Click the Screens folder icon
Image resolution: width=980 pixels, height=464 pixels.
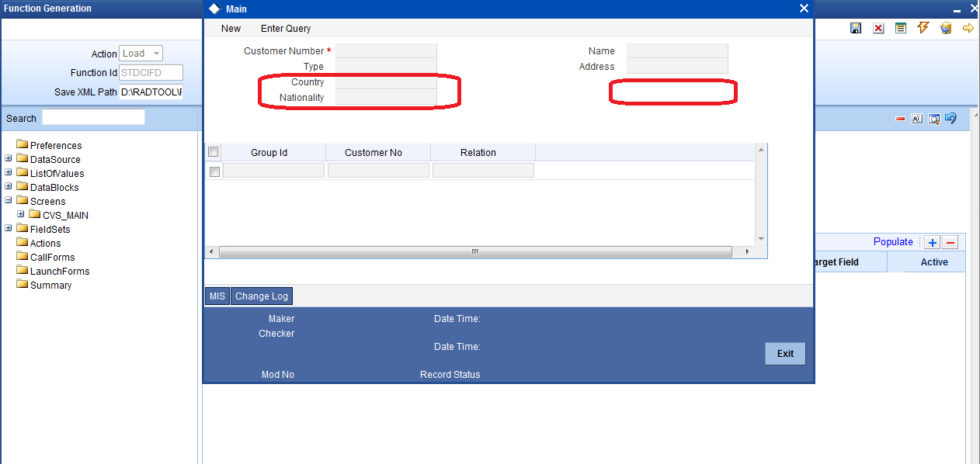pos(23,201)
